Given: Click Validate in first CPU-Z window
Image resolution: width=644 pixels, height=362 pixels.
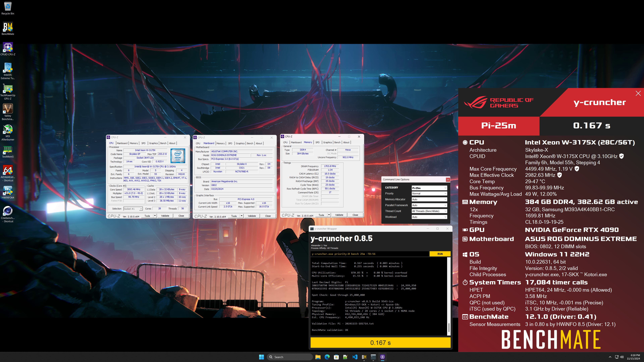Looking at the screenshot, I should click(x=165, y=216).
